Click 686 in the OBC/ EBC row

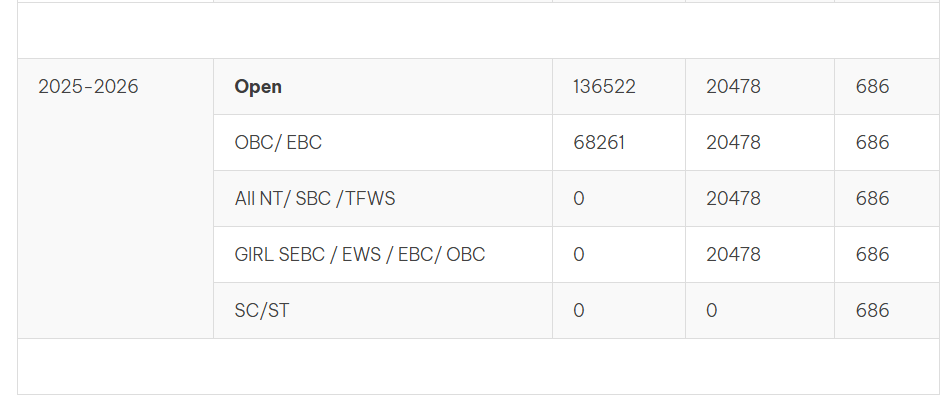[x=872, y=143]
